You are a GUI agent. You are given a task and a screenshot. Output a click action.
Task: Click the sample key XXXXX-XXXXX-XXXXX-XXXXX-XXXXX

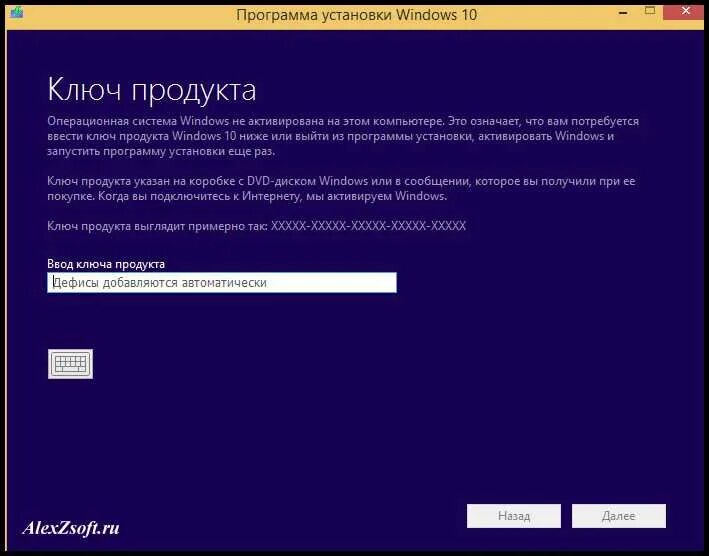tap(368, 226)
